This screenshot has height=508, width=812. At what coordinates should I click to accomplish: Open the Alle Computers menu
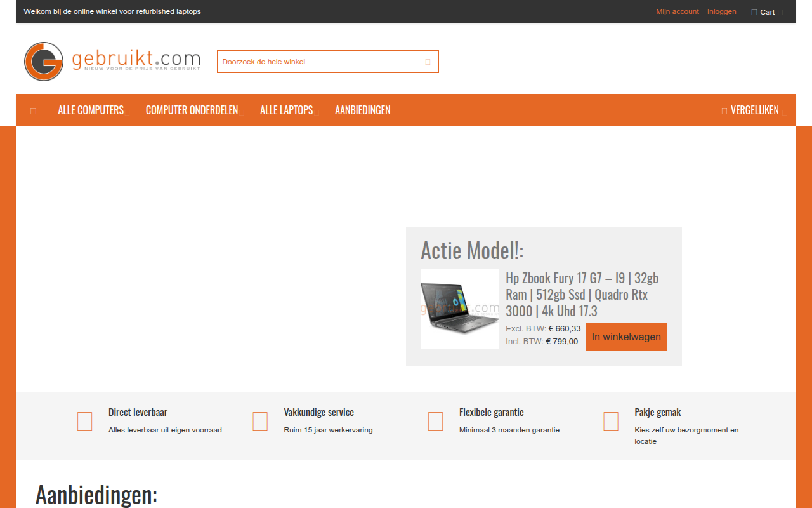tap(91, 110)
